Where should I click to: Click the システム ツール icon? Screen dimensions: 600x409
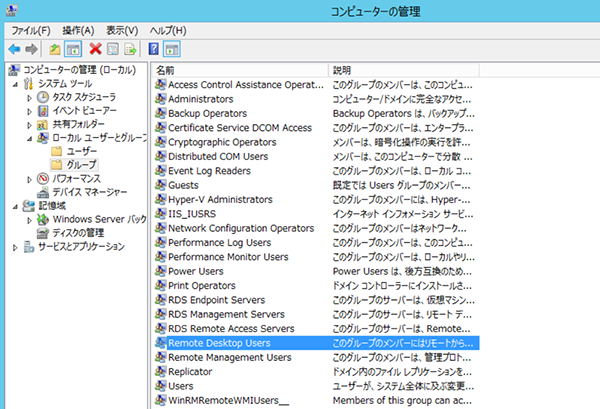(29, 83)
